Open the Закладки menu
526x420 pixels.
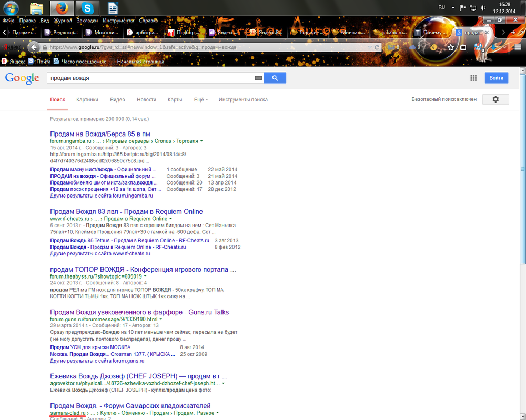(x=87, y=21)
